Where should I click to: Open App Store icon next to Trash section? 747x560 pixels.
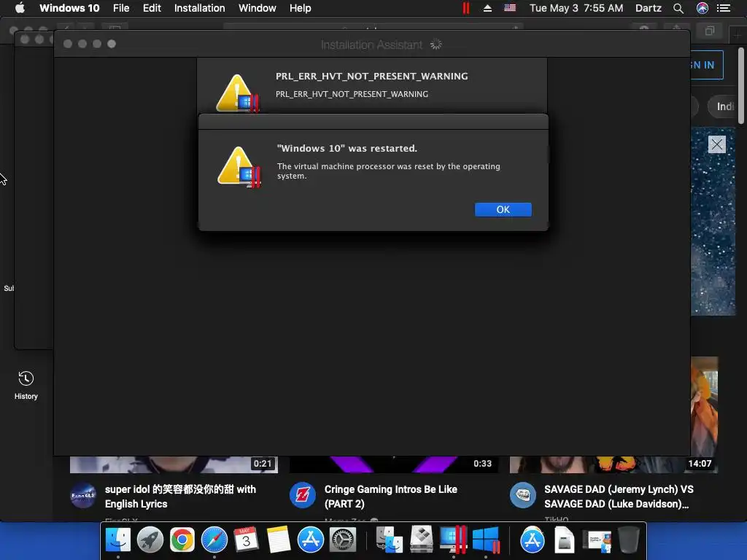click(532, 540)
